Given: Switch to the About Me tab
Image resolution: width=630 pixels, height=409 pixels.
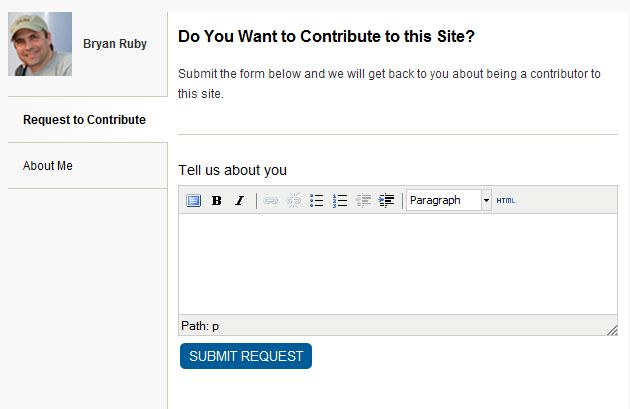Looking at the screenshot, I should 48,166.
